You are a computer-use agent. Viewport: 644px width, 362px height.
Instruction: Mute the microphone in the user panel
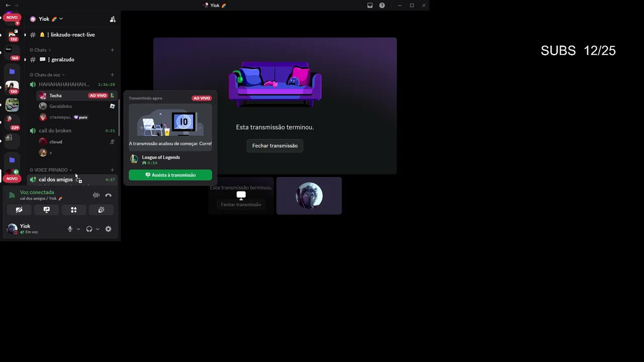tap(70, 229)
